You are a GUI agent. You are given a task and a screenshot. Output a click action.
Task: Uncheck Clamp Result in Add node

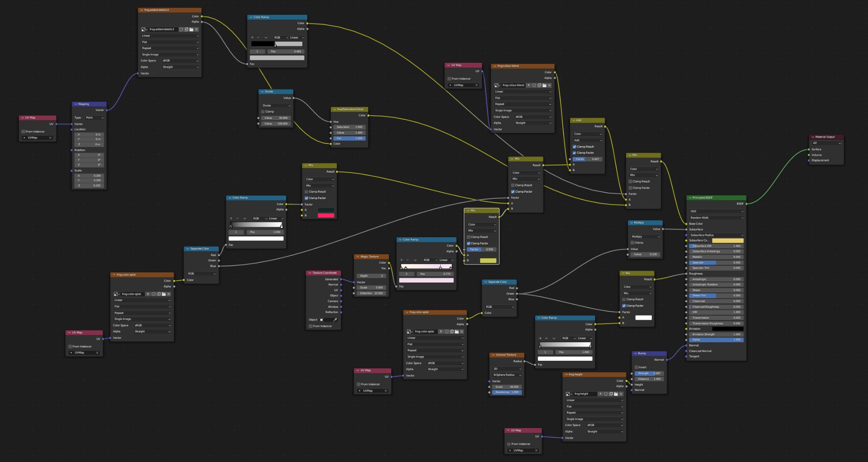[x=574, y=147]
